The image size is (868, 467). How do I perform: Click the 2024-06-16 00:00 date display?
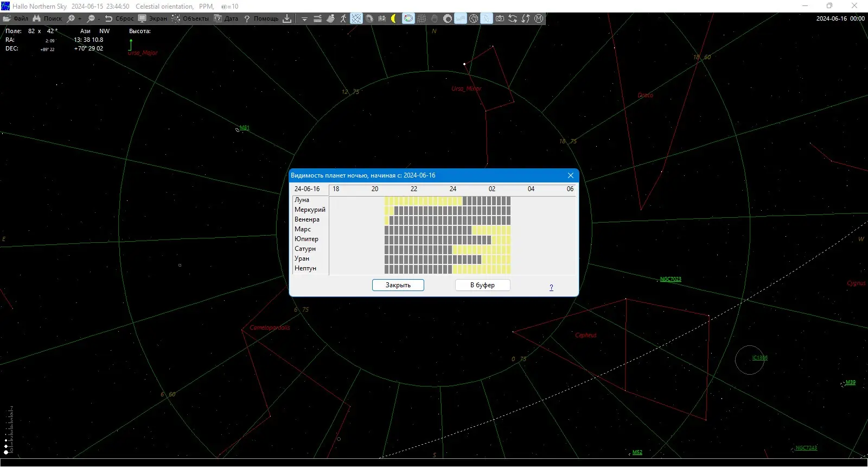[840, 18]
